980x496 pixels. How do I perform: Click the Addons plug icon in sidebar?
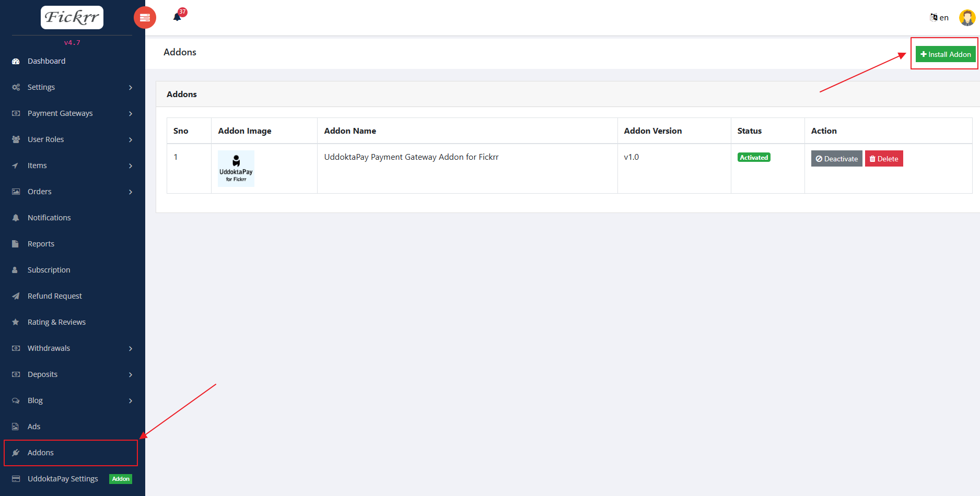(x=16, y=453)
